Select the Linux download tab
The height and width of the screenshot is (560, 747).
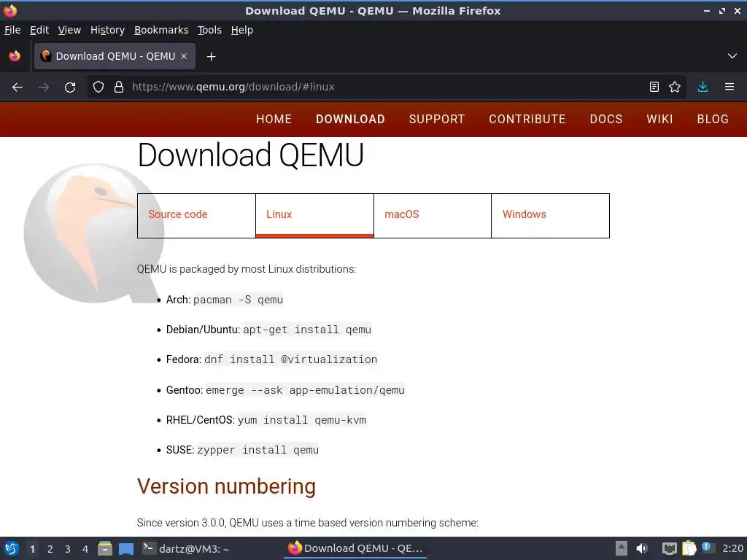click(314, 215)
